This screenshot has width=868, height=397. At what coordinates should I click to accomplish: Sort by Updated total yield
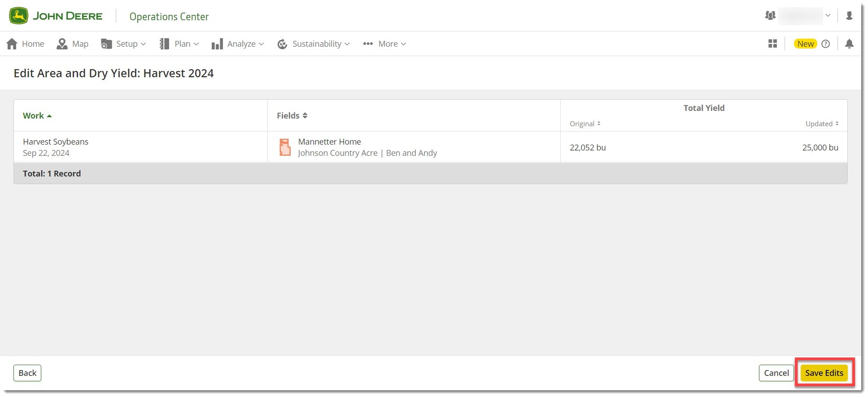(x=821, y=124)
